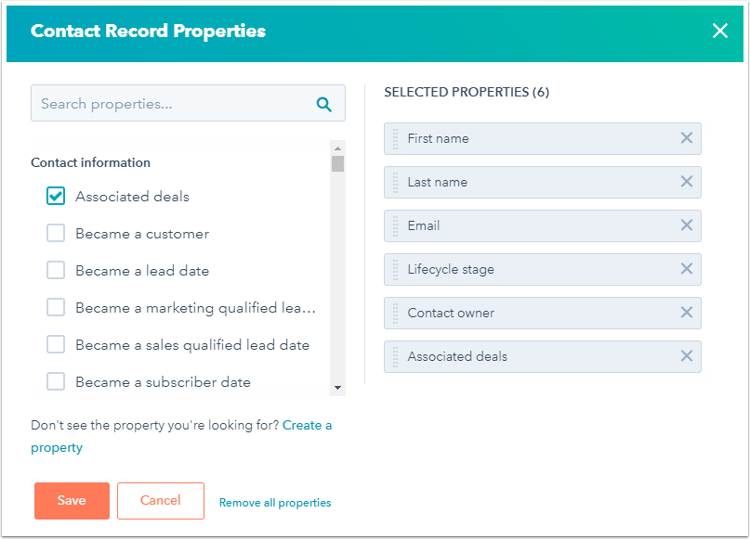Check the Became a customer checkbox
The width and height of the screenshot is (750, 539).
tap(55, 233)
